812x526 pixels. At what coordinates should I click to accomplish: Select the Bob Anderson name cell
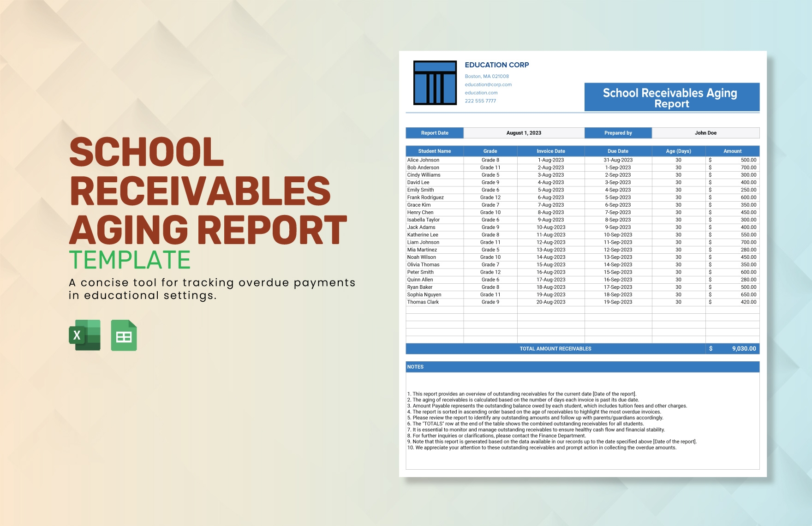click(435, 167)
